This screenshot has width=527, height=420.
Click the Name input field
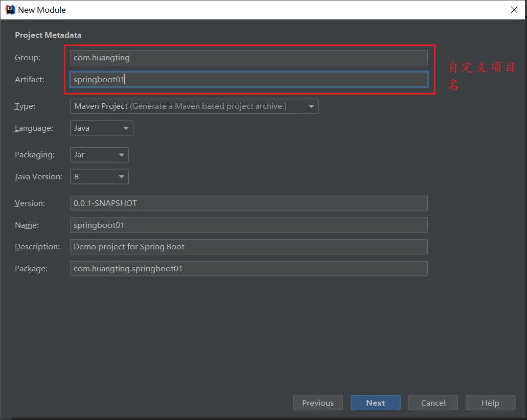tap(248, 225)
